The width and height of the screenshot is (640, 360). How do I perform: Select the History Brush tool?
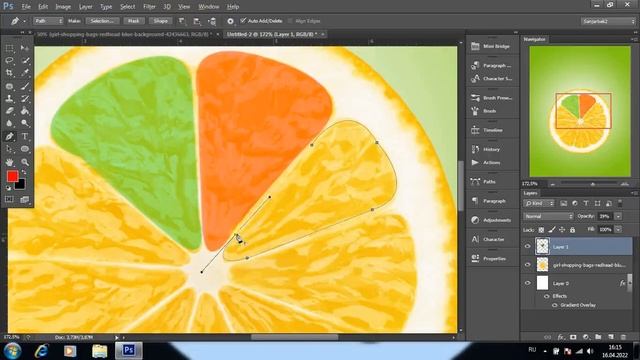coord(24,98)
